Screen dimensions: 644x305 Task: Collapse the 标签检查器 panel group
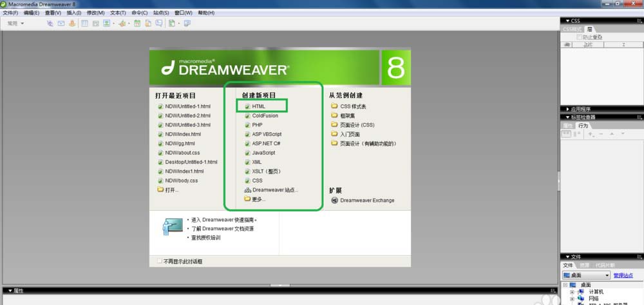click(567, 117)
